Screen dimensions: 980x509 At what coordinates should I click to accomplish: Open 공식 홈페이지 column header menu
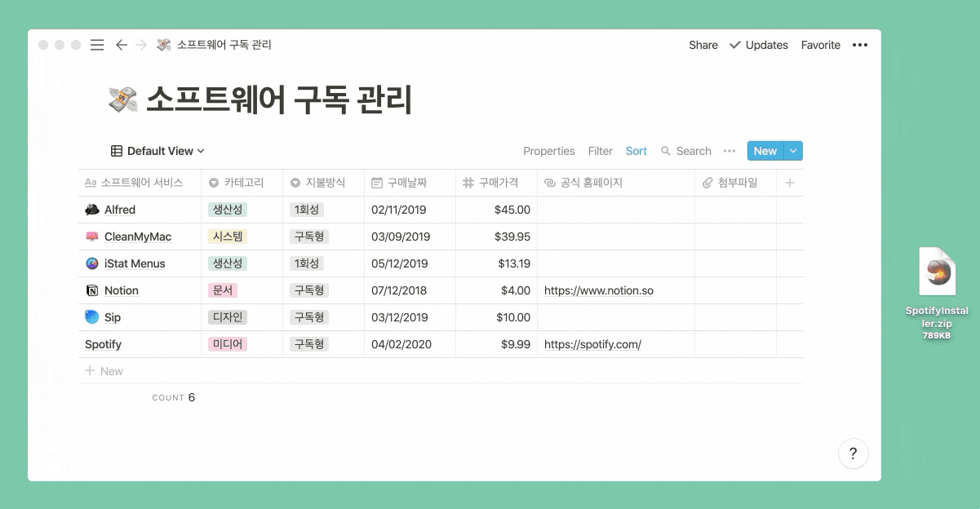coord(616,183)
